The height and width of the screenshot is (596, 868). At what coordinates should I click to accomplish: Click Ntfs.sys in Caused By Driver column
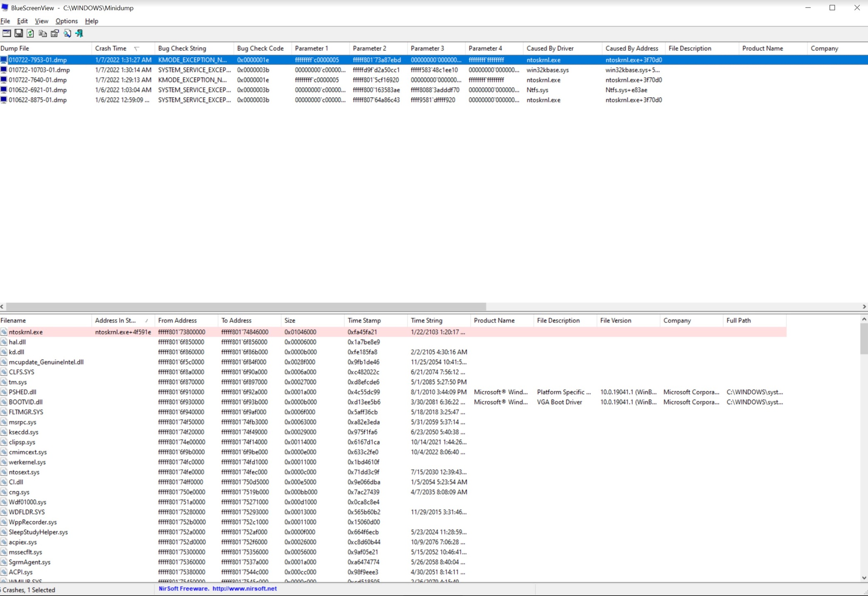[537, 90]
